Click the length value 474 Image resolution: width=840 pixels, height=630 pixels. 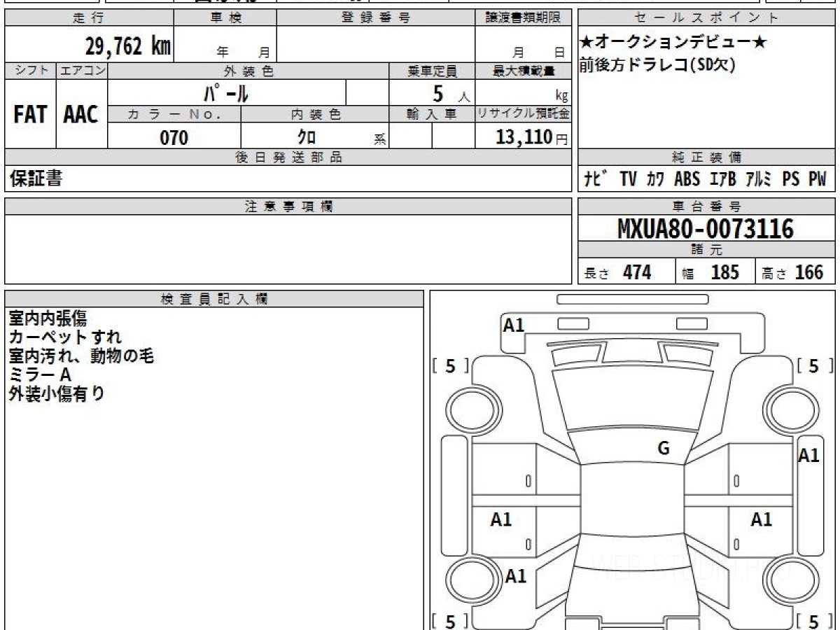[x=636, y=273]
